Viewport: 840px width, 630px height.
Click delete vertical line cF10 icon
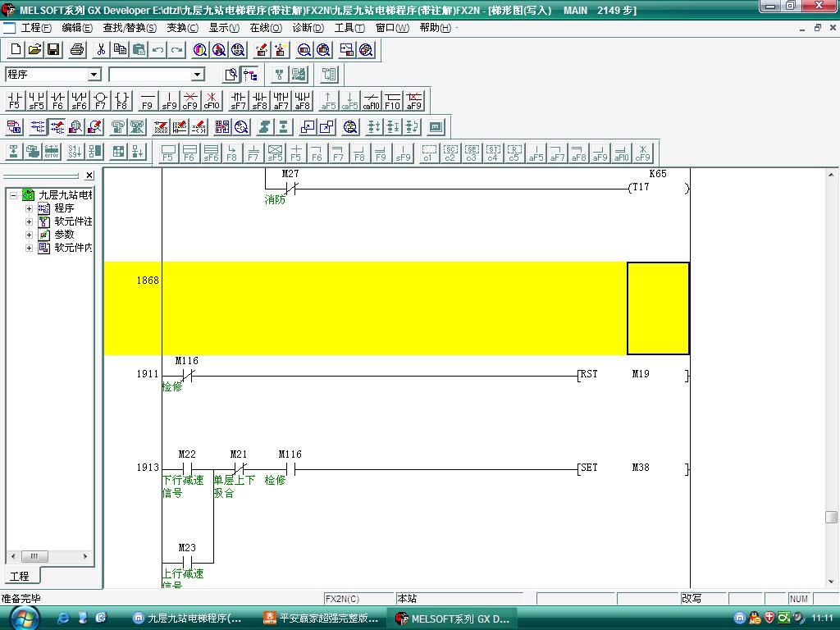(212, 101)
